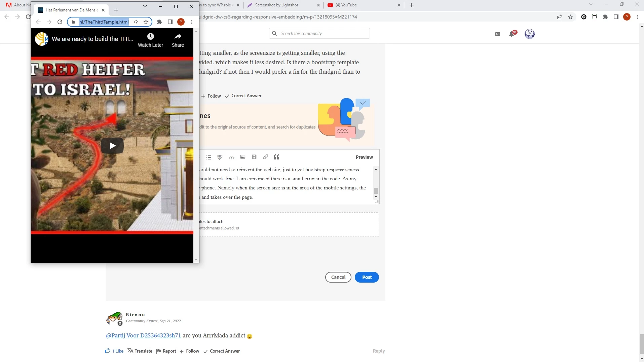Open tab search dropdown in main window
Screen dimensions: 644x362
(x=591, y=4)
